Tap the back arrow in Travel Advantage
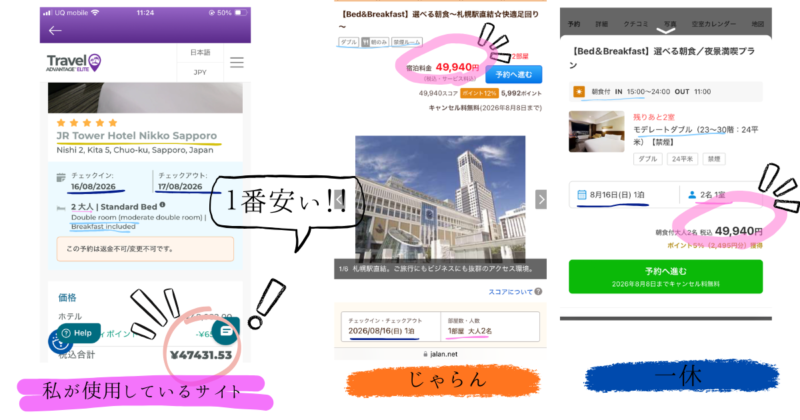This screenshot has height=420, width=800. (x=55, y=31)
